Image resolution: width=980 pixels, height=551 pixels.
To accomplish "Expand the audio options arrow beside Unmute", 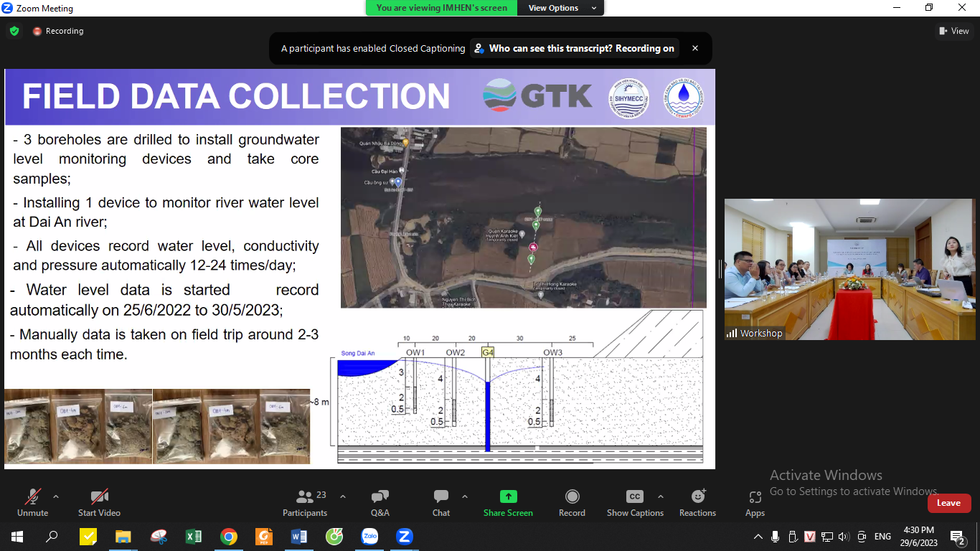I will (56, 496).
